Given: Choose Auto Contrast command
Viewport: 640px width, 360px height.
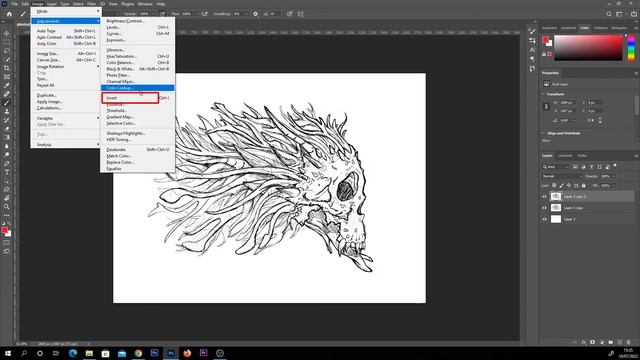Looking at the screenshot, I should click(x=66, y=37).
